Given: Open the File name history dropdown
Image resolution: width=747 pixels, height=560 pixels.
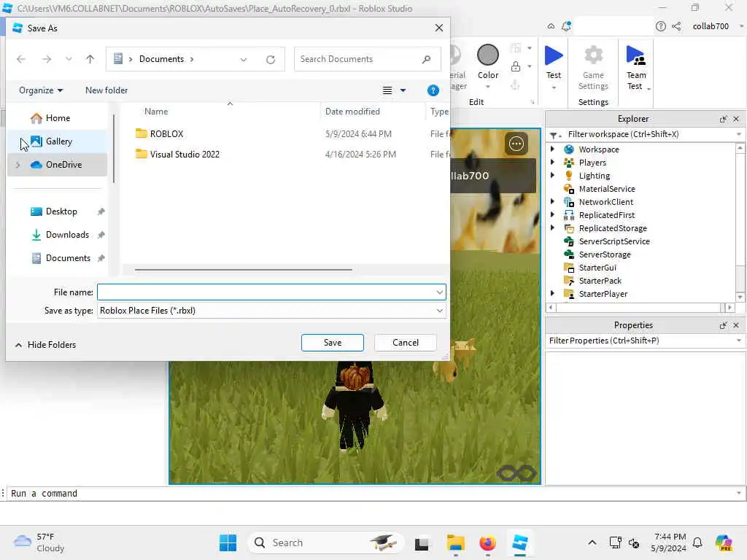Looking at the screenshot, I should [x=439, y=292].
